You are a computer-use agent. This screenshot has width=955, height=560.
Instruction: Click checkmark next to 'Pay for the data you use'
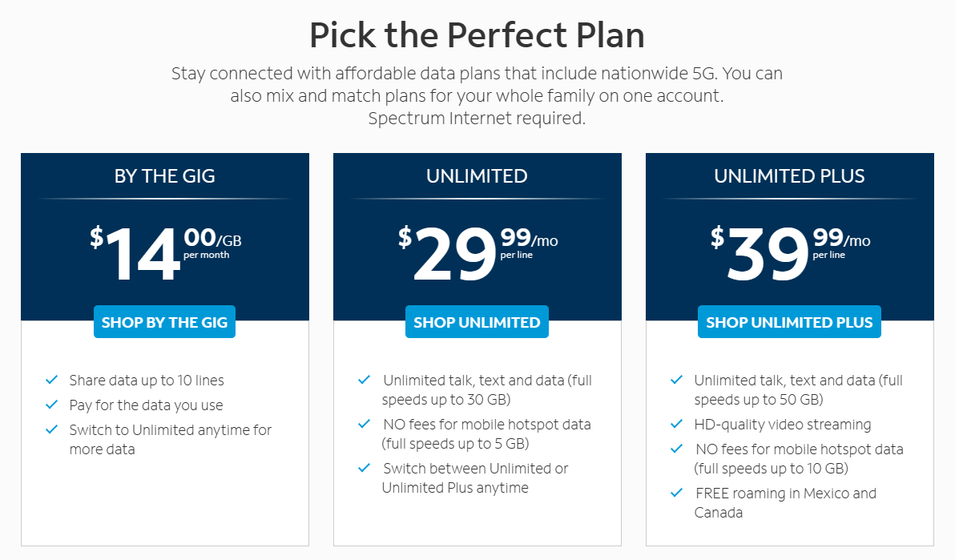point(52,405)
